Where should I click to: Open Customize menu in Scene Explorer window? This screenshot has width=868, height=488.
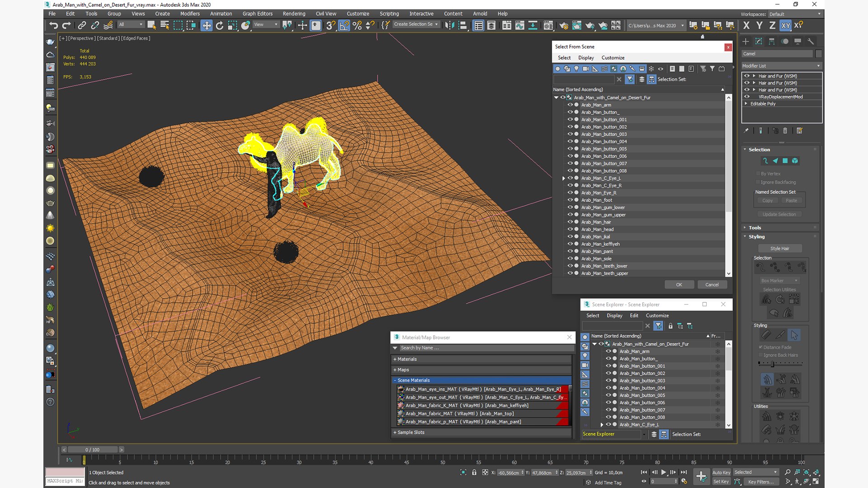click(x=657, y=315)
